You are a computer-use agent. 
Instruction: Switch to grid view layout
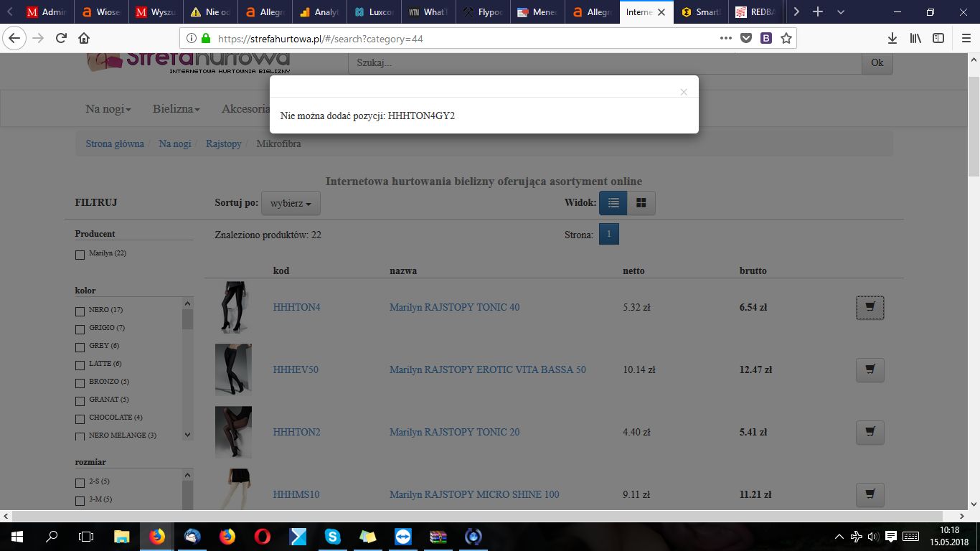pyautogui.click(x=641, y=203)
